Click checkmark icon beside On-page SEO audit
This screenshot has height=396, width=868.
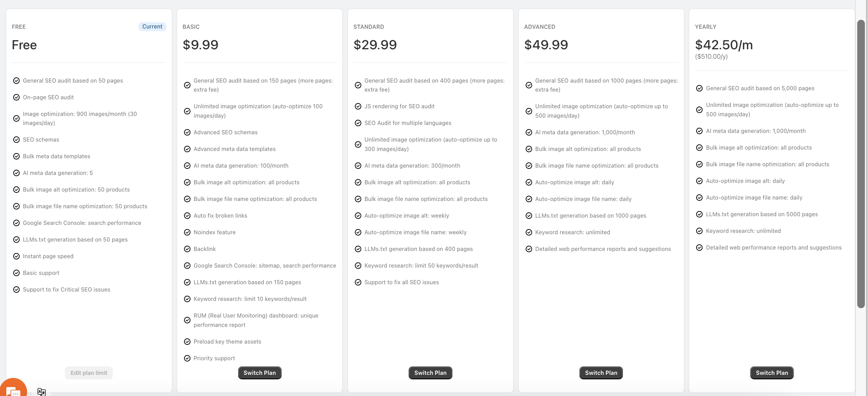pos(16,98)
